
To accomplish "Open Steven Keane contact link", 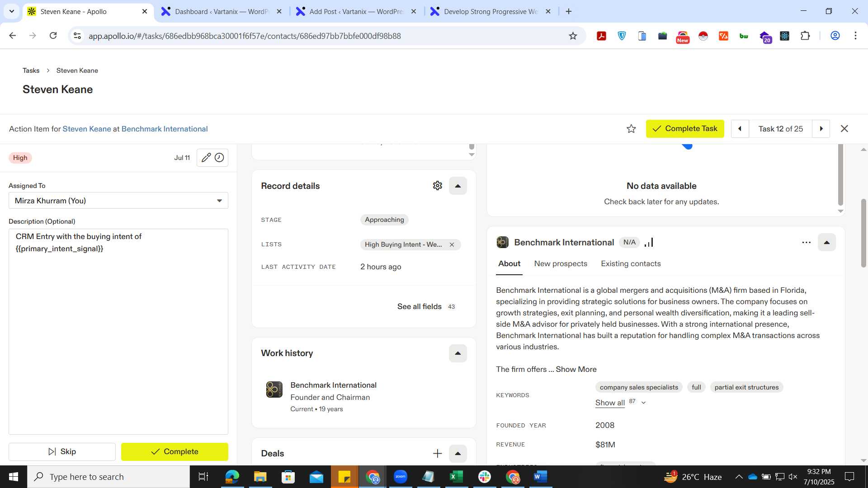I will point(86,129).
